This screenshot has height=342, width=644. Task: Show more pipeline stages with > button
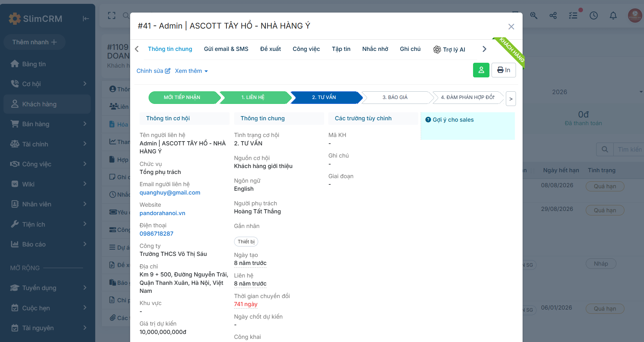click(x=511, y=99)
